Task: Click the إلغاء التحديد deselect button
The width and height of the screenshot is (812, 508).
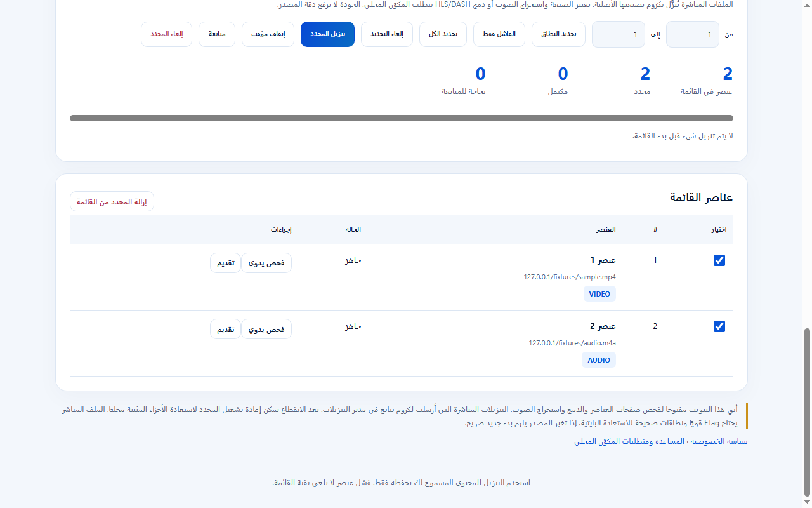Action: point(387,34)
